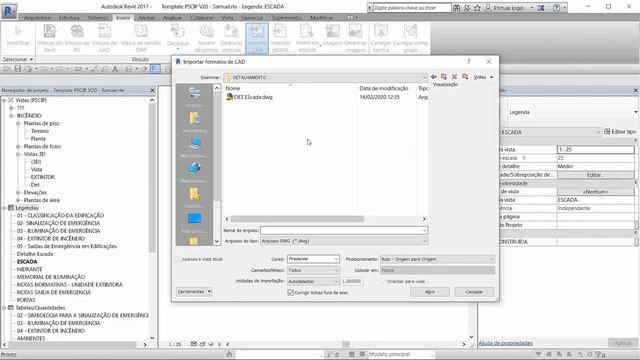The image size is (640, 360).
Task: Open the Modificar ribbon tab
Action: [x=322, y=18]
